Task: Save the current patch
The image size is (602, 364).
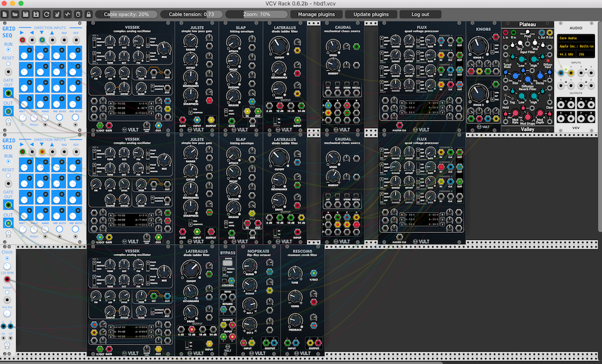Action: click(26, 15)
